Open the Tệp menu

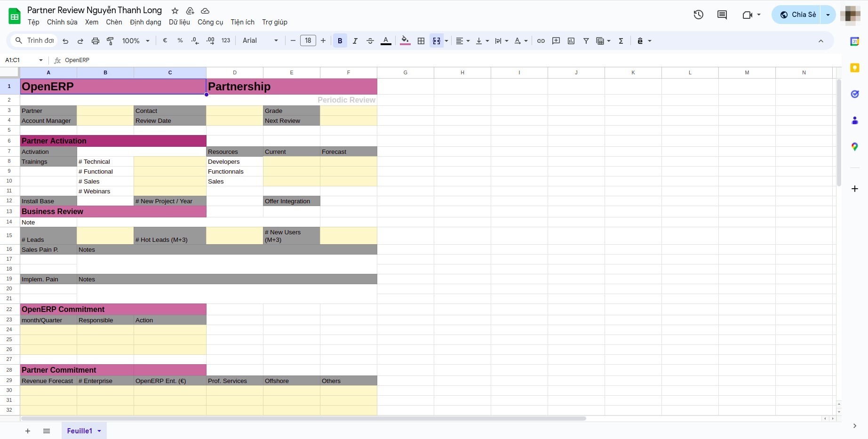click(x=33, y=22)
